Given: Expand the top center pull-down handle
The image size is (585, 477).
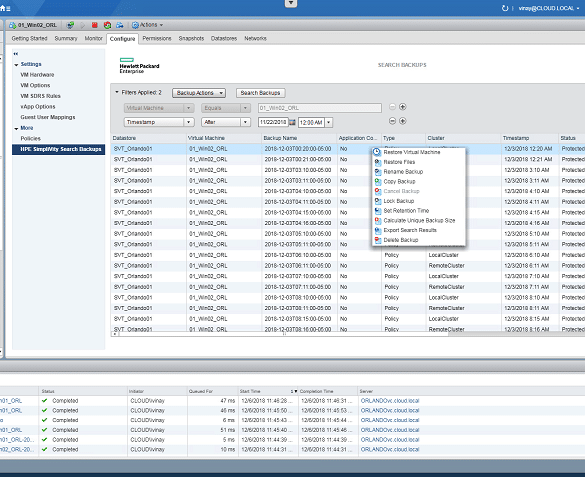Looking at the screenshot, I should (291, 3).
